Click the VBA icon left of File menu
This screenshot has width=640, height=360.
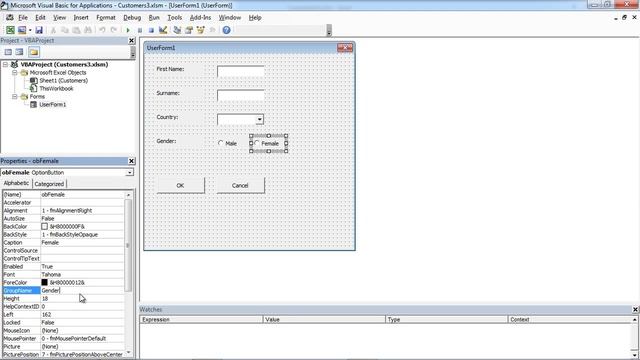click(10, 18)
